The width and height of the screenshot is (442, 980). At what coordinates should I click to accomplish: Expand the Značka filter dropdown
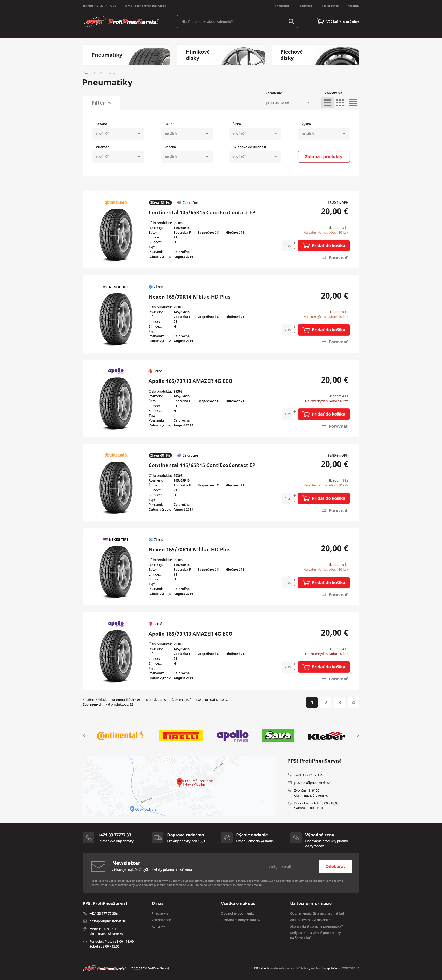pyautogui.click(x=186, y=157)
